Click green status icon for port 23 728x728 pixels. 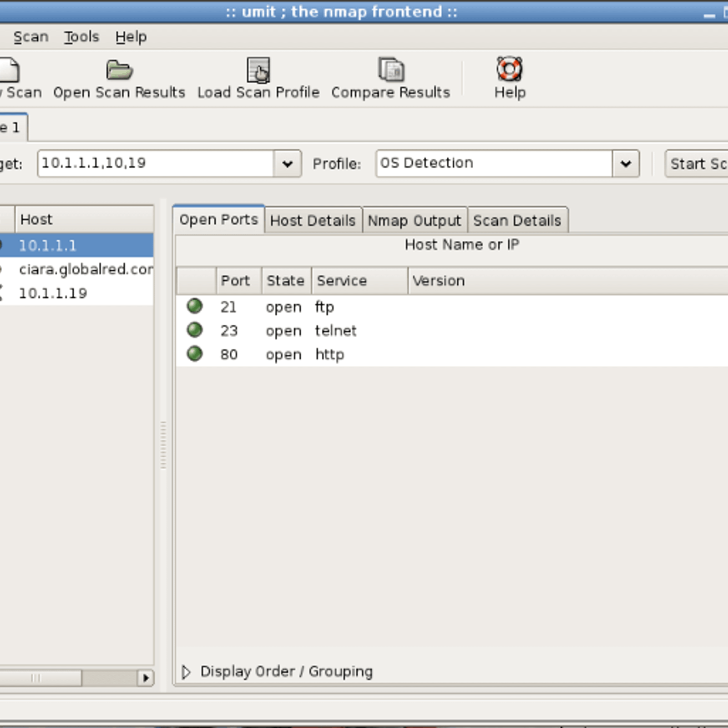(195, 330)
